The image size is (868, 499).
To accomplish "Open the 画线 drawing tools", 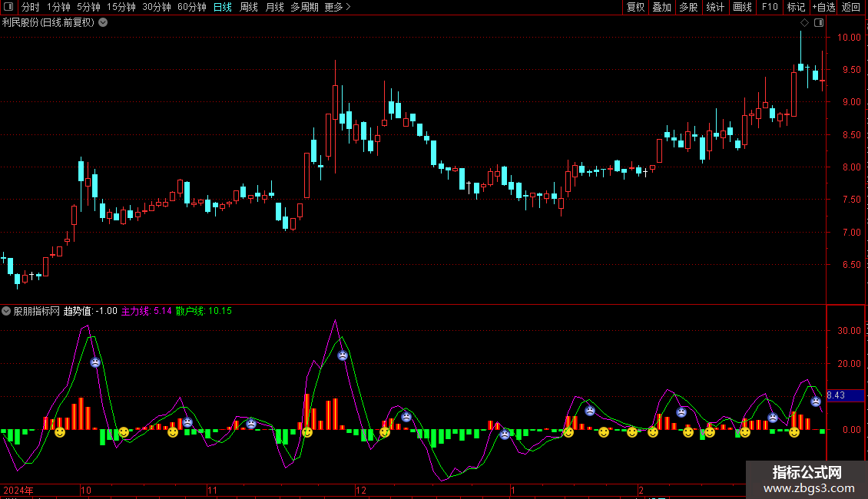I will point(742,7).
